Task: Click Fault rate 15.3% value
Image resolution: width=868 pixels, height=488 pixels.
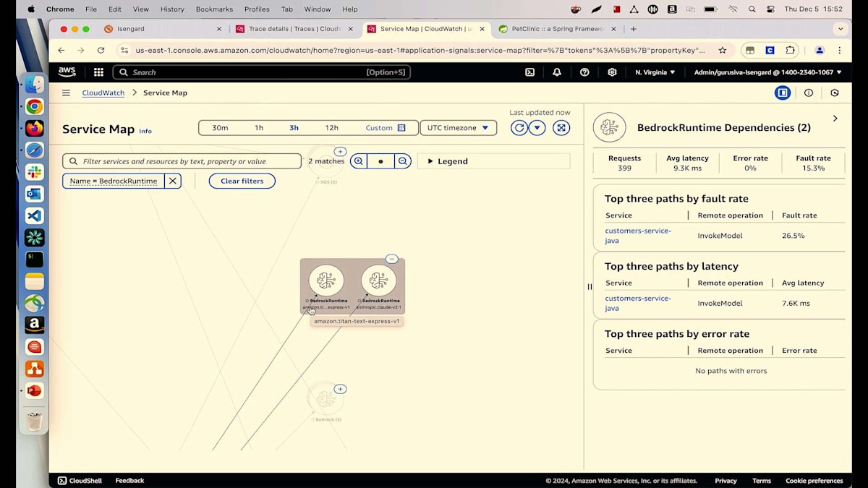Action: (x=813, y=168)
